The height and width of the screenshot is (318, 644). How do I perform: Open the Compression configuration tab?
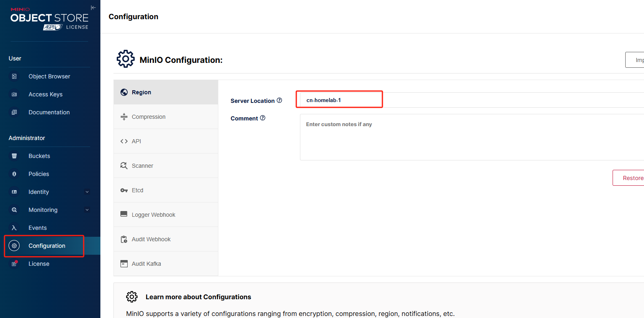[x=149, y=117]
